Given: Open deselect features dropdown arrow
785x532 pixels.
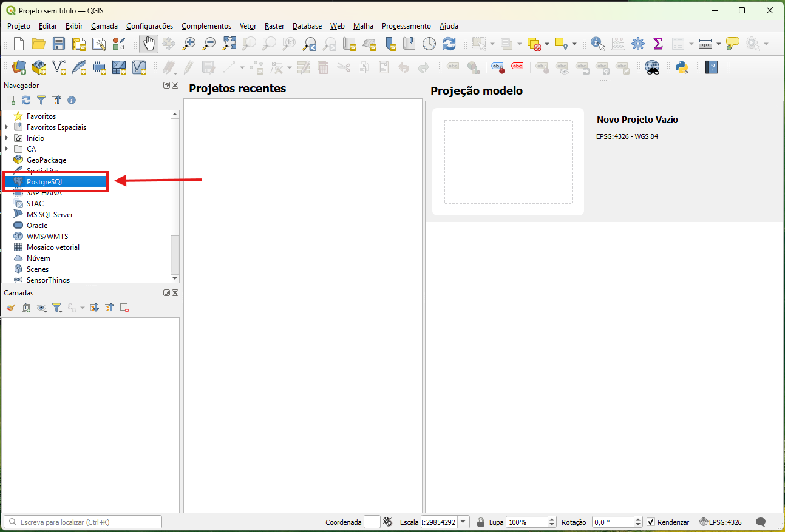Looking at the screenshot, I should coord(547,44).
